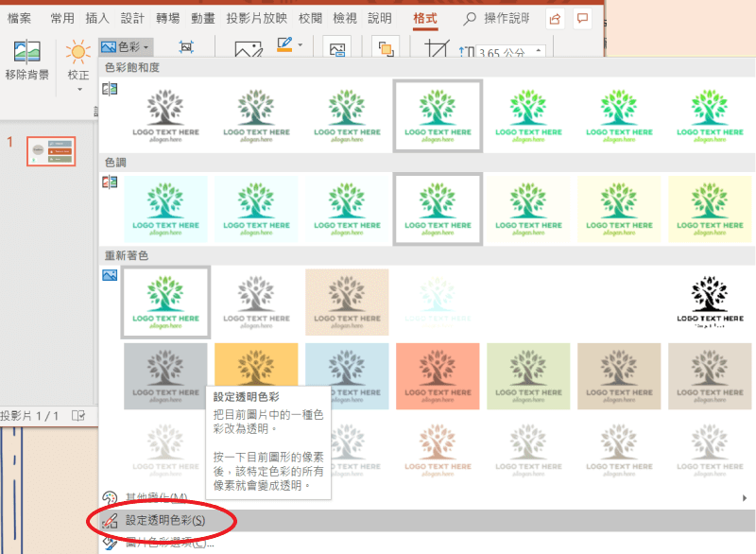
Task: Apply orange-yellow background recolor swatch
Action: 256,365
